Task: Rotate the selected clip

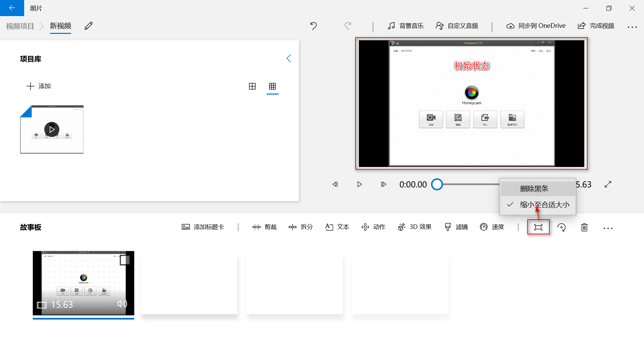Action: point(561,227)
